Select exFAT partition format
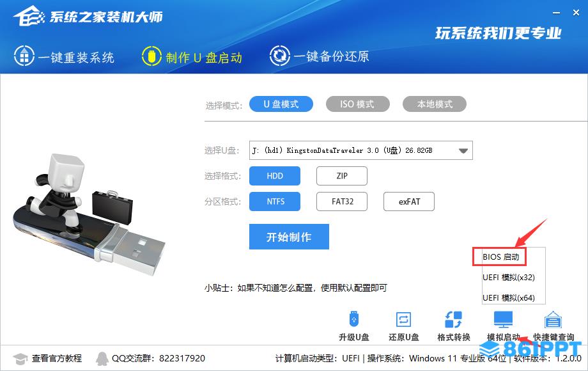The image size is (588, 371). click(409, 201)
